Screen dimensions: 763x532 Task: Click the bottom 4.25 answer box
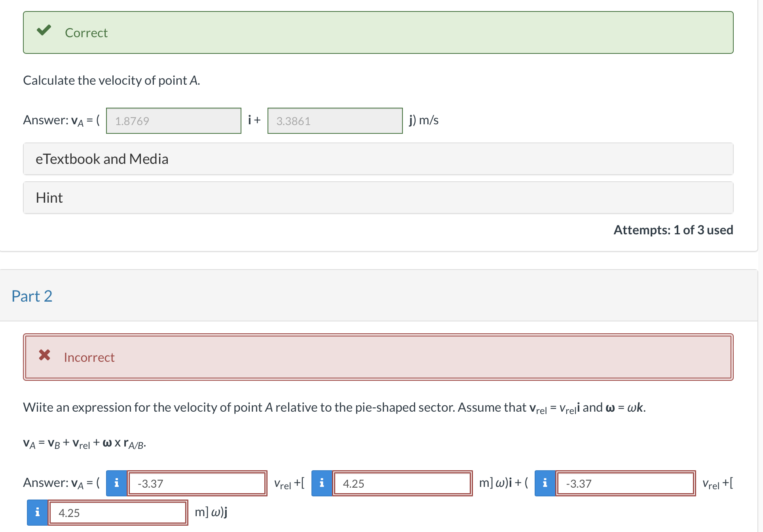pyautogui.click(x=118, y=513)
